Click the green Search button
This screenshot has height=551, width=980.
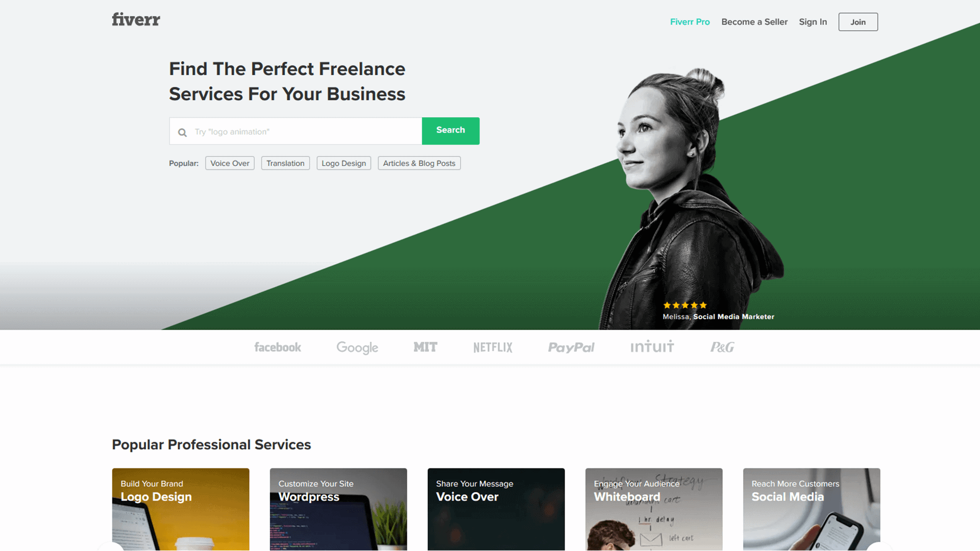451,131
